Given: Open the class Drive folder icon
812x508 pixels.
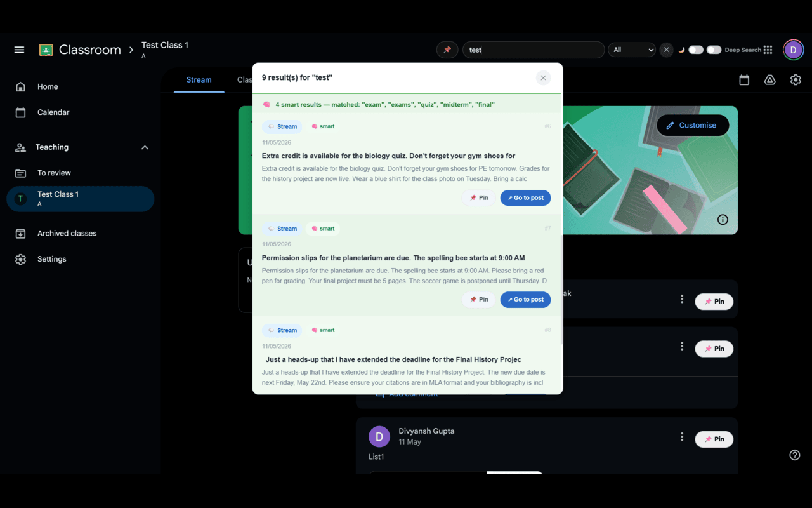Looking at the screenshot, I should (x=769, y=80).
